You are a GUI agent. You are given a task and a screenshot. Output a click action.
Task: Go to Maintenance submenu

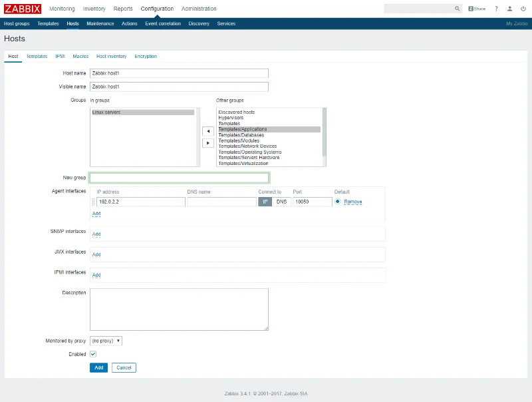[100, 23]
